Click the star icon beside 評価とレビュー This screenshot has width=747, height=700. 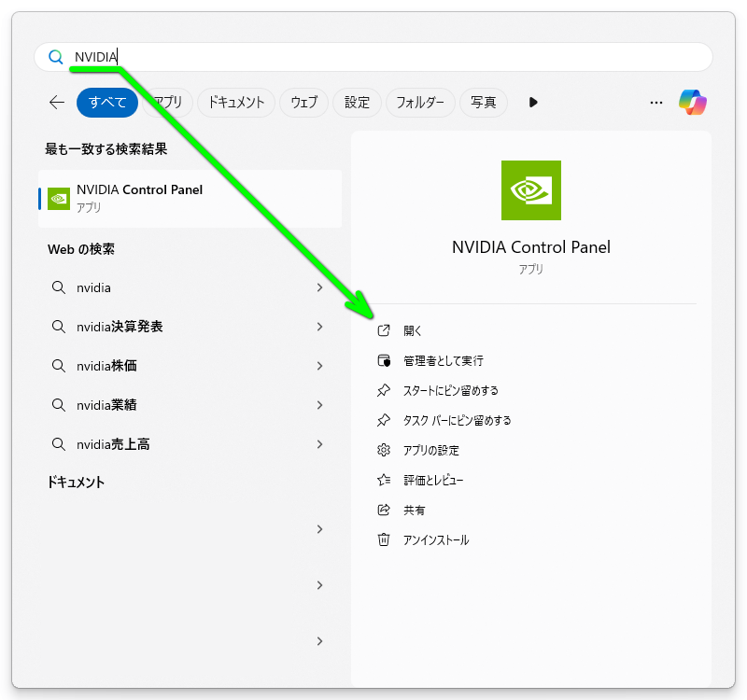tap(384, 480)
